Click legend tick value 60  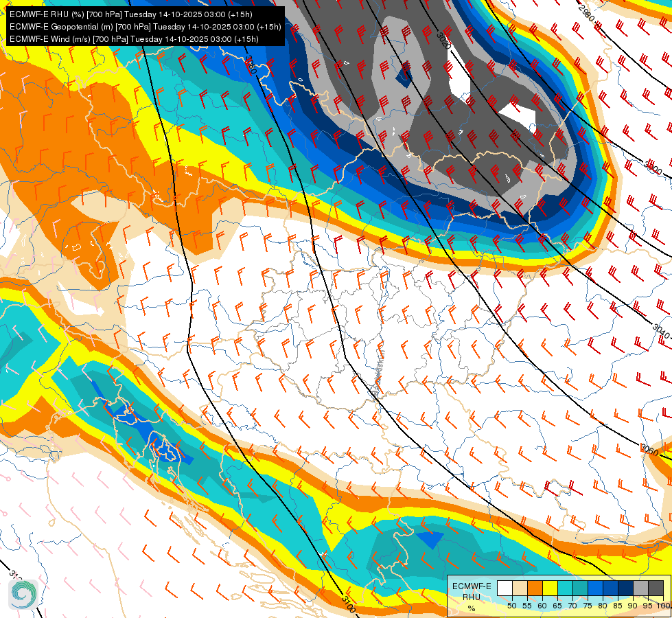[x=542, y=606]
